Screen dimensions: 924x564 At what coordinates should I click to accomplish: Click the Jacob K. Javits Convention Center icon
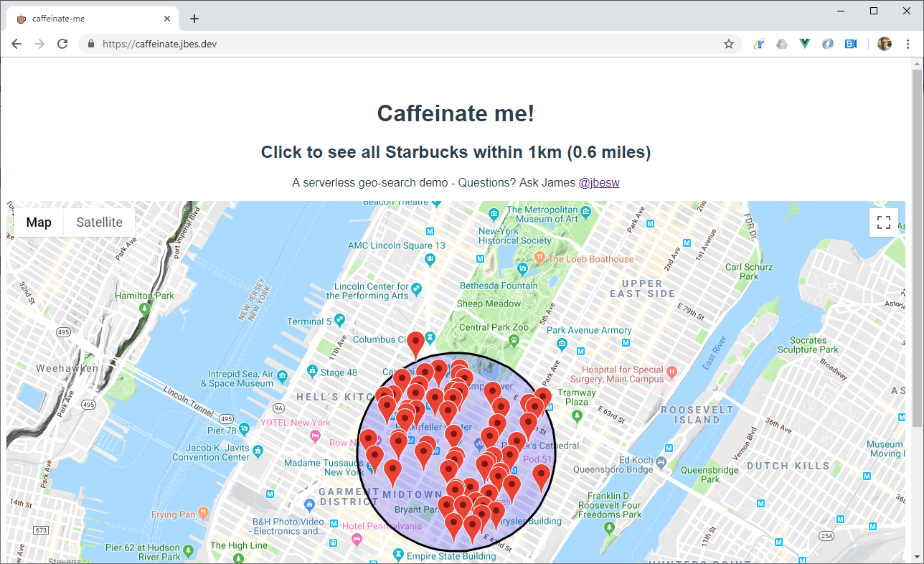pos(258,451)
